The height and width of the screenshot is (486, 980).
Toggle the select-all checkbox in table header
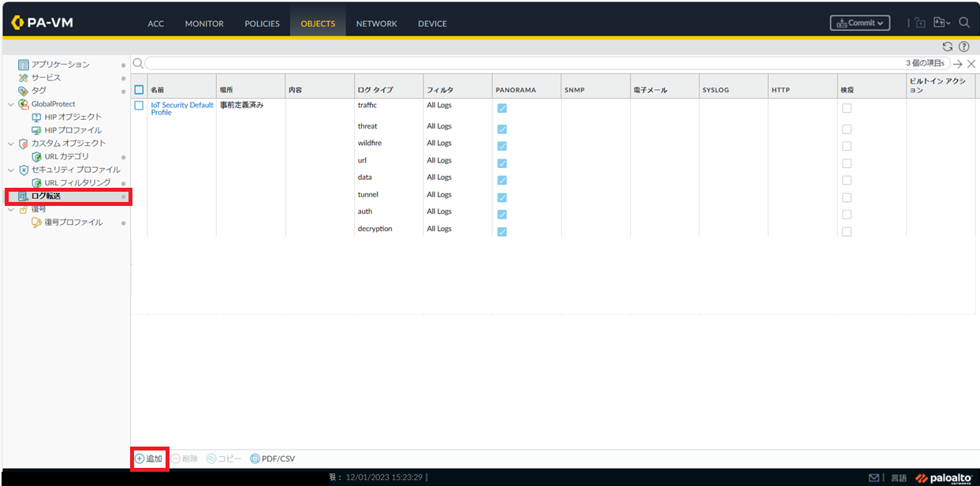click(x=139, y=90)
